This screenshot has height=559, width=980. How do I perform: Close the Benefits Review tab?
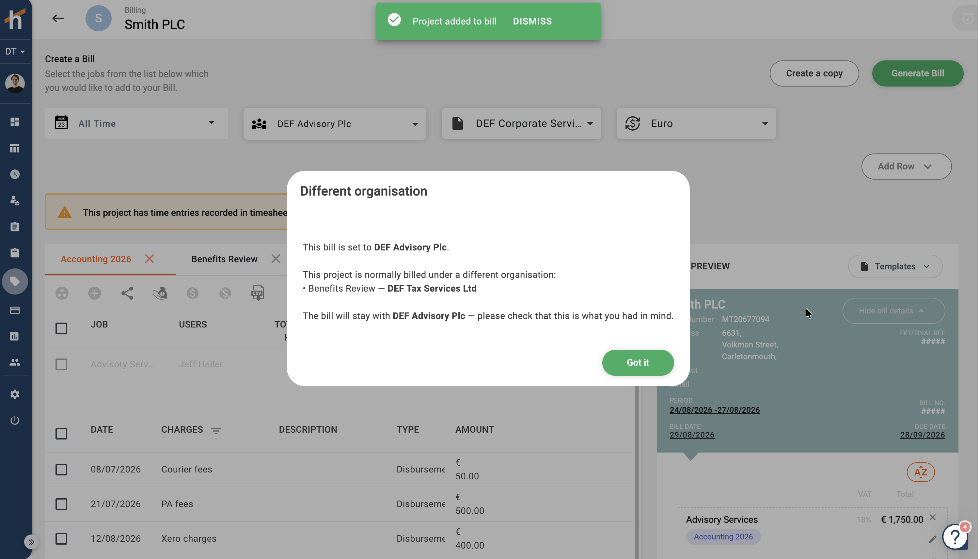(x=276, y=259)
